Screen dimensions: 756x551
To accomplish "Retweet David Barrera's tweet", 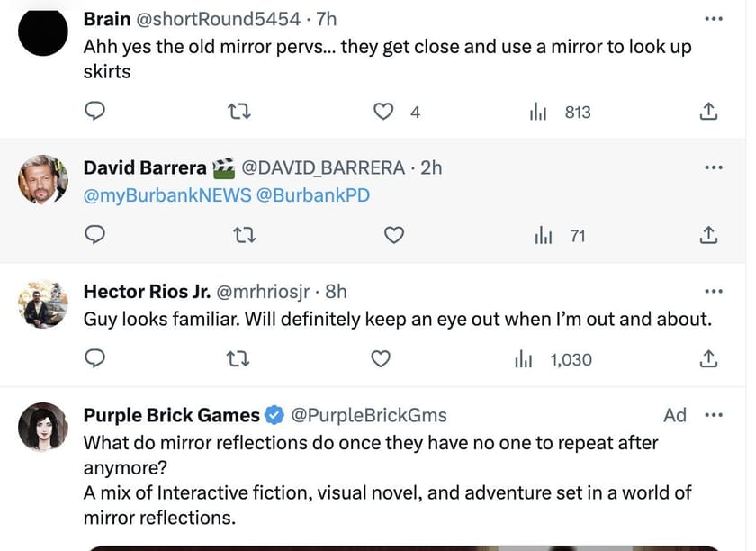I will [x=238, y=236].
